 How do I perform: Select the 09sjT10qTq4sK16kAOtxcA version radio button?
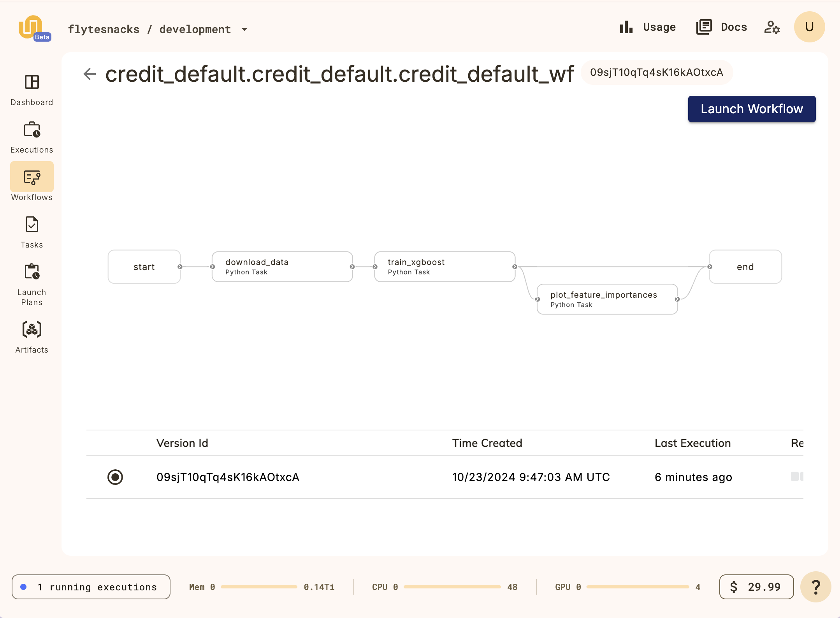click(x=115, y=477)
